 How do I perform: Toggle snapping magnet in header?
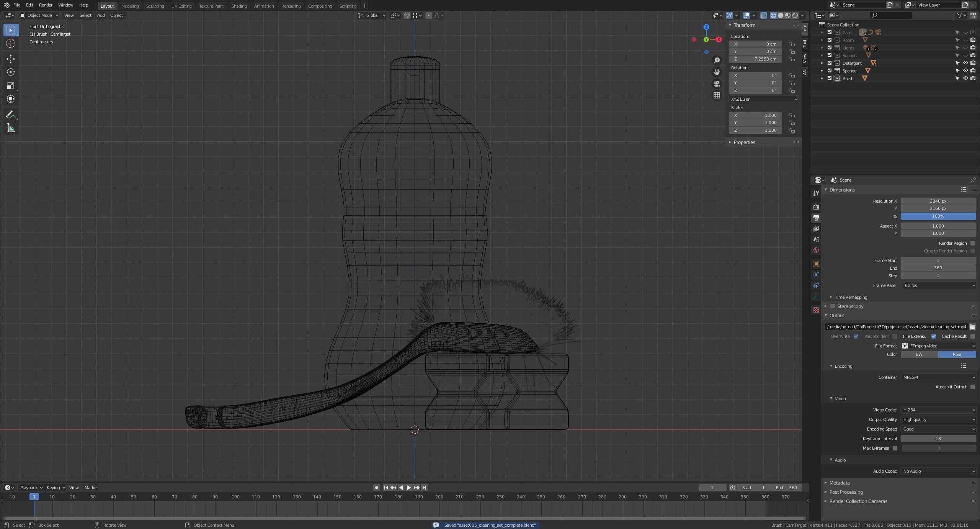[407, 15]
